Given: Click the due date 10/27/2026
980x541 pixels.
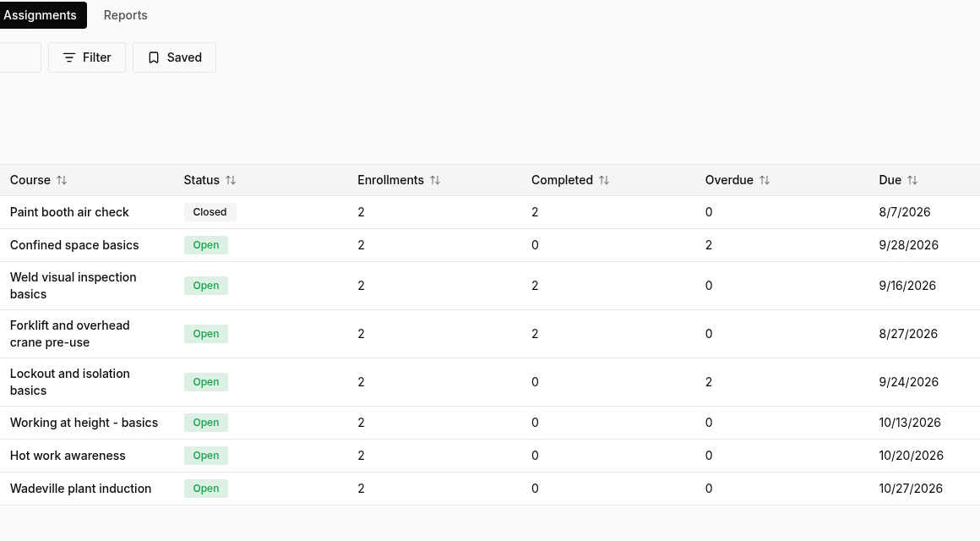Looking at the screenshot, I should (x=910, y=489).
